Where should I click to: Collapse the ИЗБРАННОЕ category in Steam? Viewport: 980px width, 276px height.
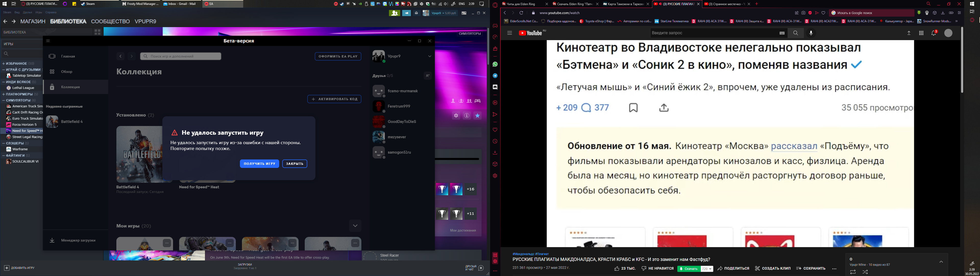point(4,64)
